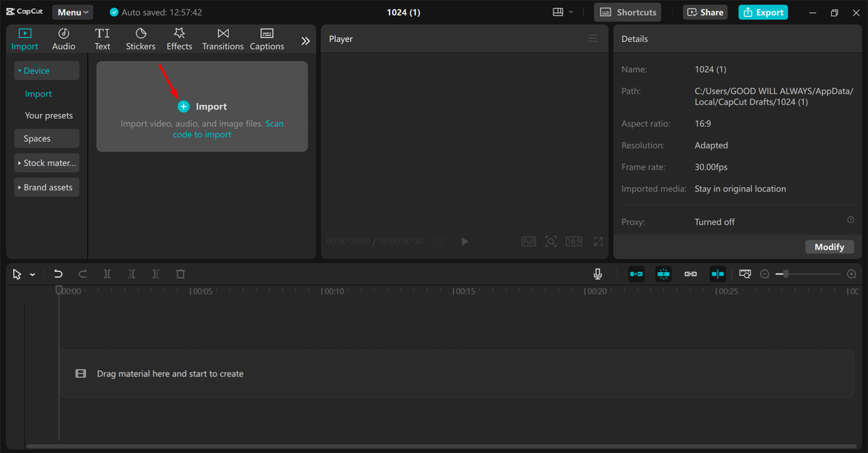Click the undo arrow in timeline toolbar

(58, 274)
